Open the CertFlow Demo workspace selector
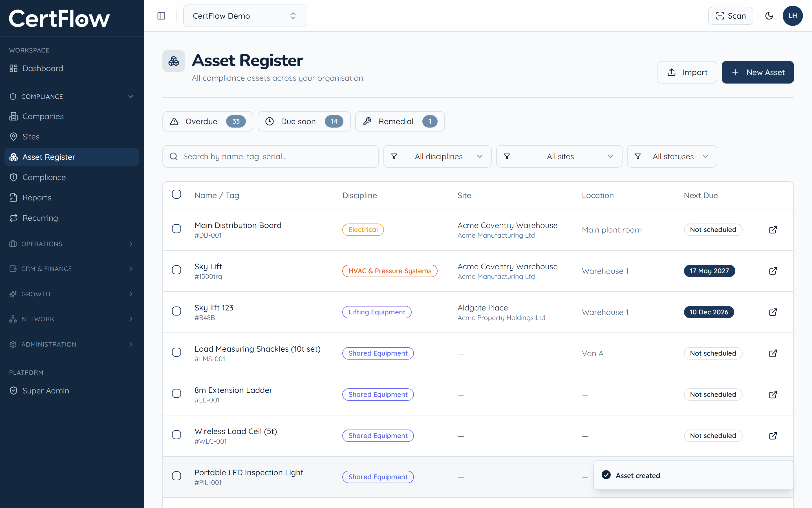This screenshot has width=812, height=508. 245,16
